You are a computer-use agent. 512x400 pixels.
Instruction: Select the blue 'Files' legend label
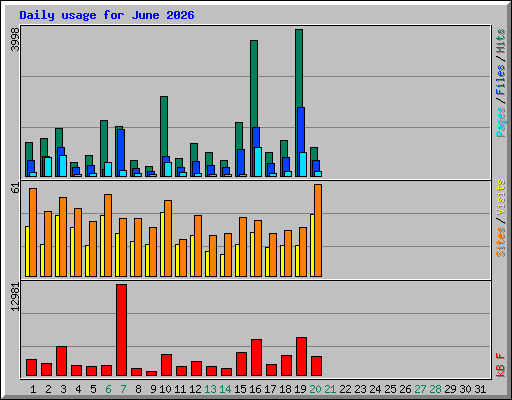point(501,80)
